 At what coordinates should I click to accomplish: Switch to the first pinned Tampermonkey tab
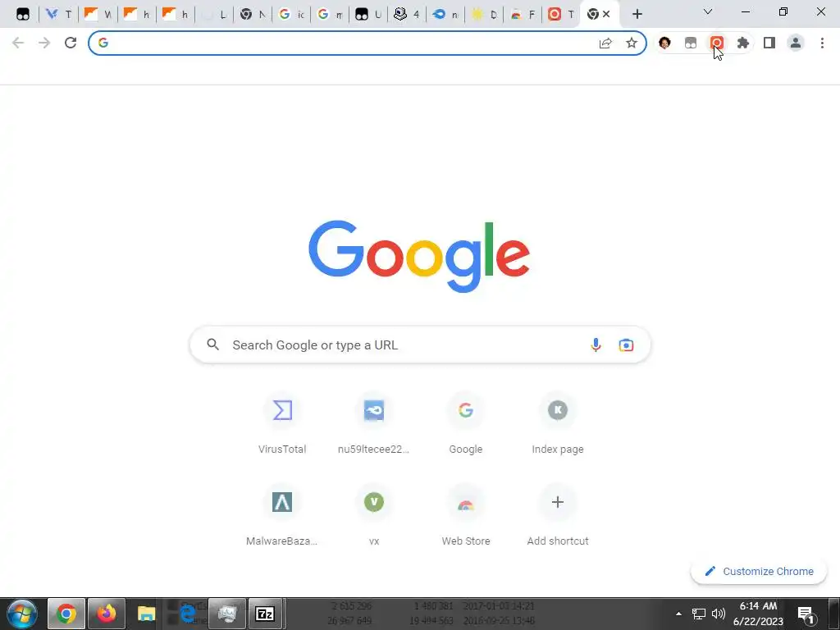click(x=22, y=15)
